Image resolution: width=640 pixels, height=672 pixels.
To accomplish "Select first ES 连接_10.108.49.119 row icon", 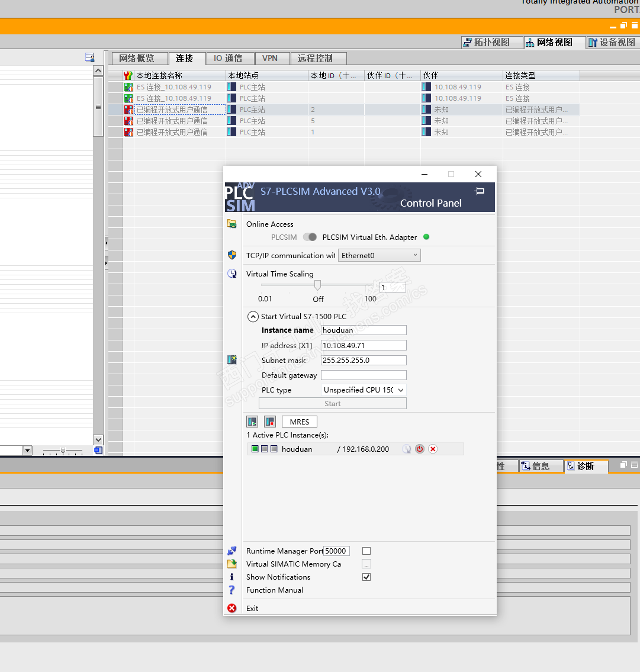I will tap(128, 87).
